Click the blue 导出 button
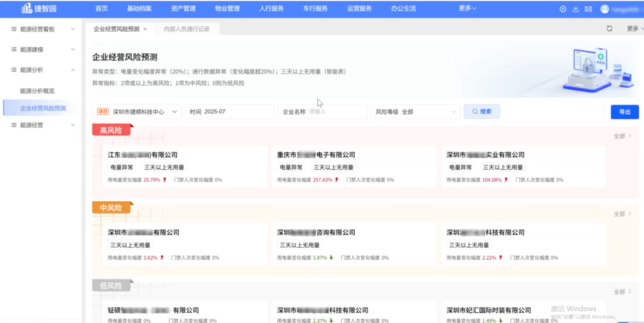644x323 pixels. 624,112
